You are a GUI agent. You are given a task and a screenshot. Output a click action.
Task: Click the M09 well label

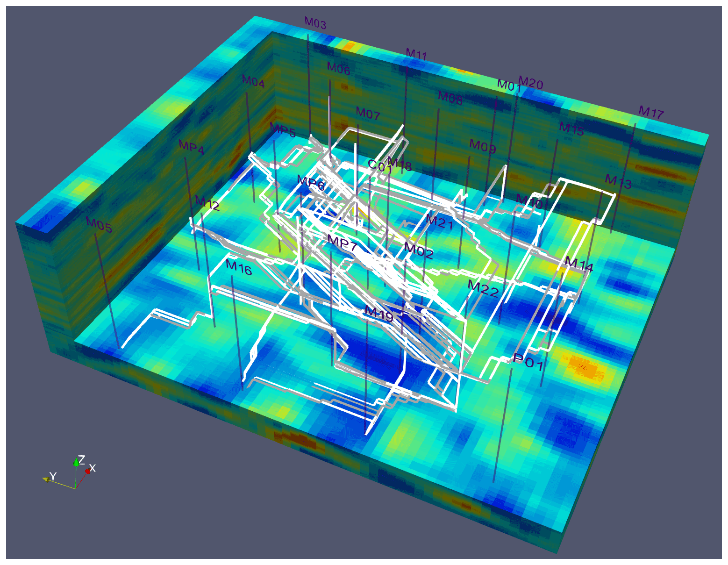pyautogui.click(x=483, y=146)
